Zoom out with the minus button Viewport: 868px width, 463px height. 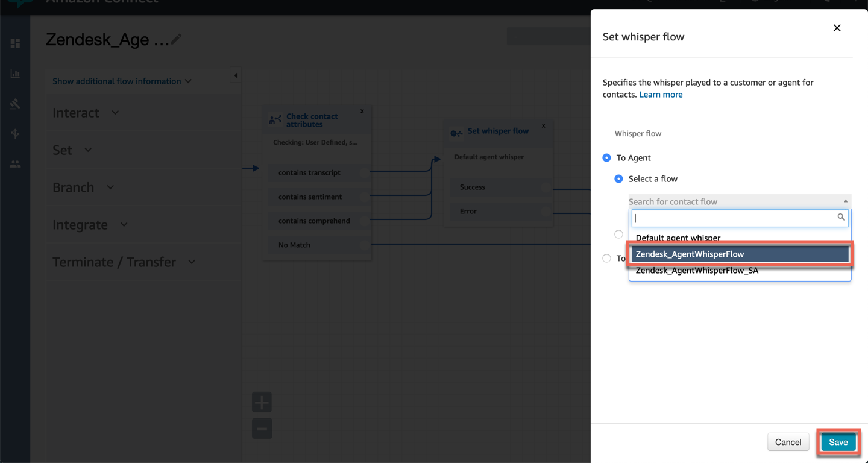coord(262,429)
